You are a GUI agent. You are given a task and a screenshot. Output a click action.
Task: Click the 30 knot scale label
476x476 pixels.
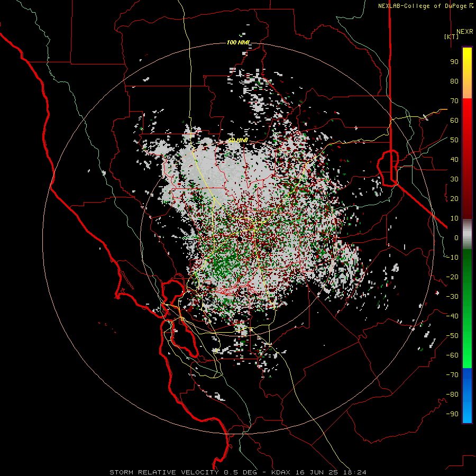click(x=454, y=179)
